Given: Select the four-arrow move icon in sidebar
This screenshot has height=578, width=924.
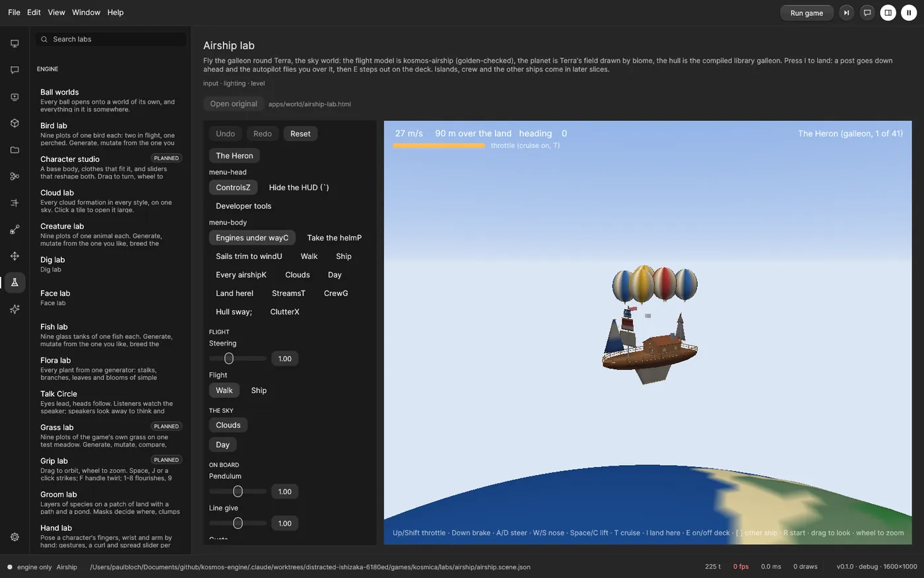Looking at the screenshot, I should click(x=15, y=256).
